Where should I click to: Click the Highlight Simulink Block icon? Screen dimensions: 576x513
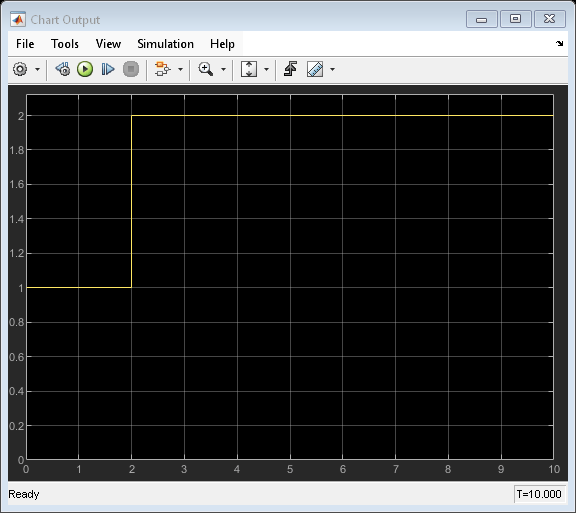162,69
